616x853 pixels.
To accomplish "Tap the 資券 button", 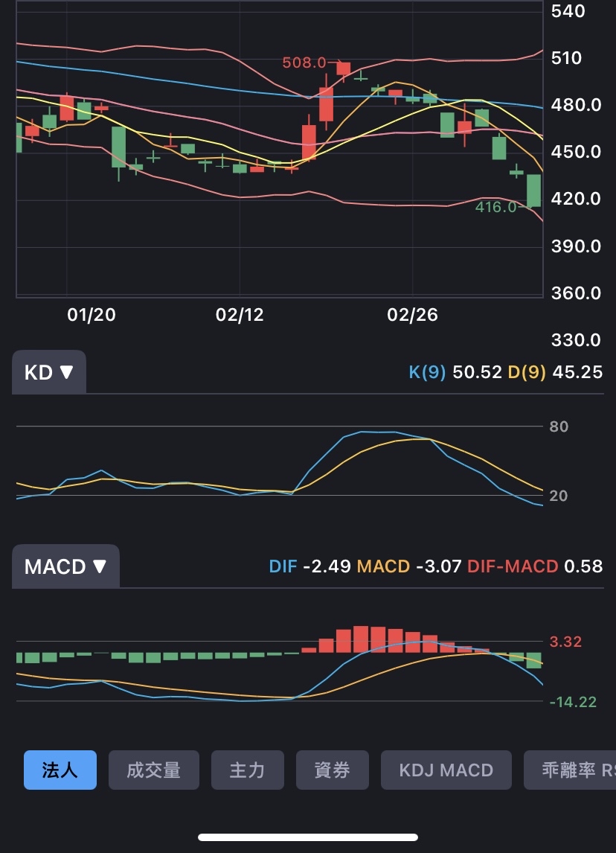I will [x=332, y=770].
